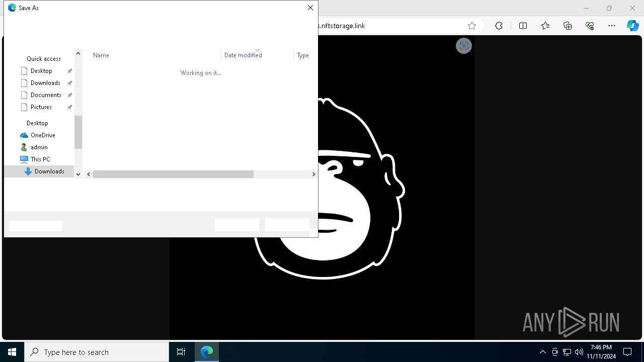644x362 pixels.
Task: Sort by the Type column header
Action: [303, 55]
